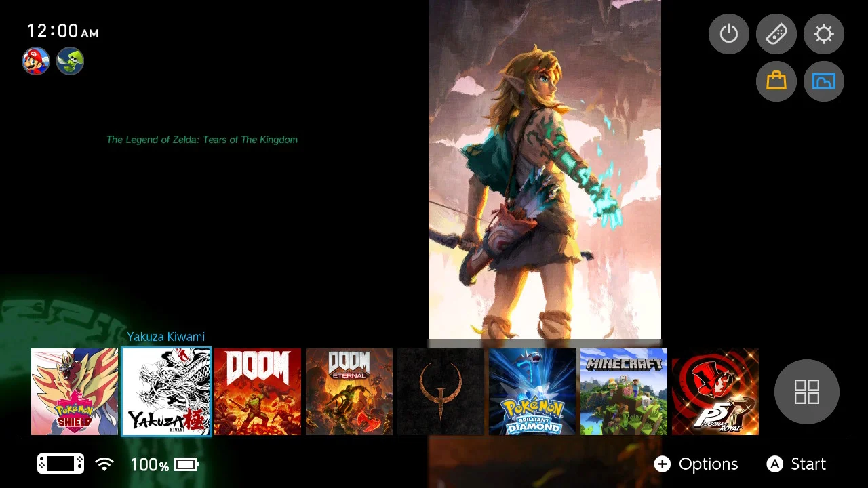Select the Minecraft game tile

(x=624, y=392)
